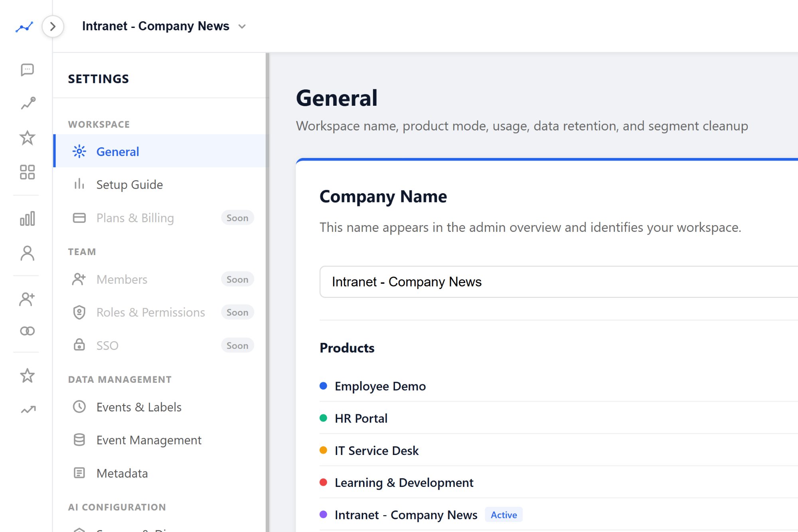Select the dashboards grid icon in sidebar
798x532 pixels.
pos(27,172)
